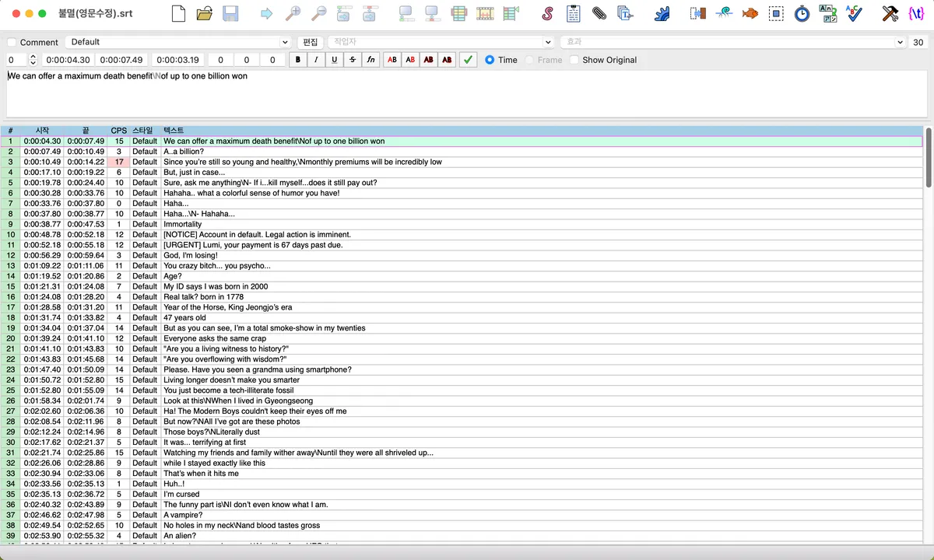Click the Save Subtitles floppy icon
The width and height of the screenshot is (934, 560).
(230, 13)
